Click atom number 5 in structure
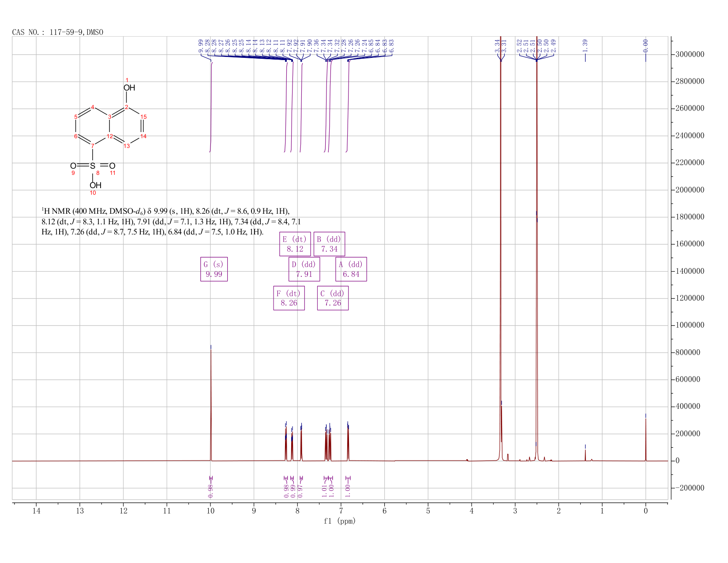This screenshot has height=563, width=728. [x=76, y=117]
